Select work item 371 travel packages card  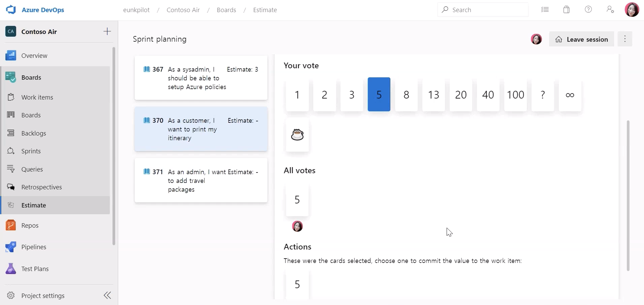coord(201,181)
